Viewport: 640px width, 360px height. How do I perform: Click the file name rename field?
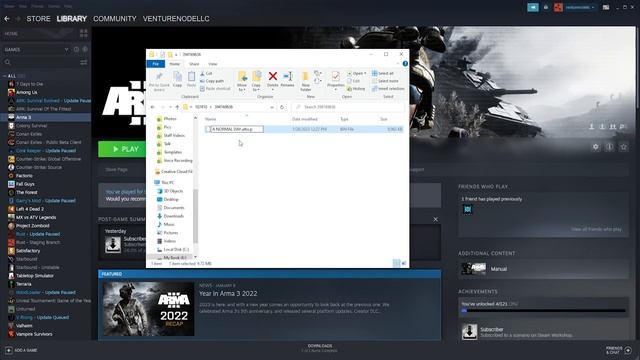point(237,129)
